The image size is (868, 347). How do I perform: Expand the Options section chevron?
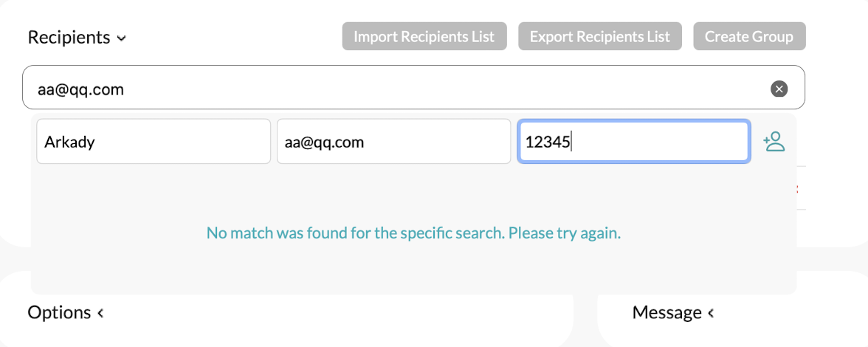(100, 313)
